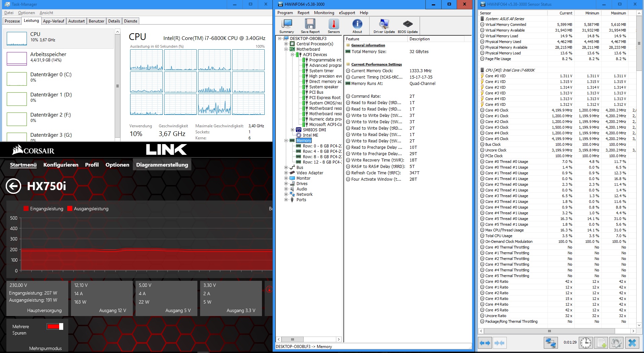Image resolution: width=644 pixels, height=353 pixels.
Task: Open remote monitoring with the two-computers icon
Action: [x=551, y=343]
